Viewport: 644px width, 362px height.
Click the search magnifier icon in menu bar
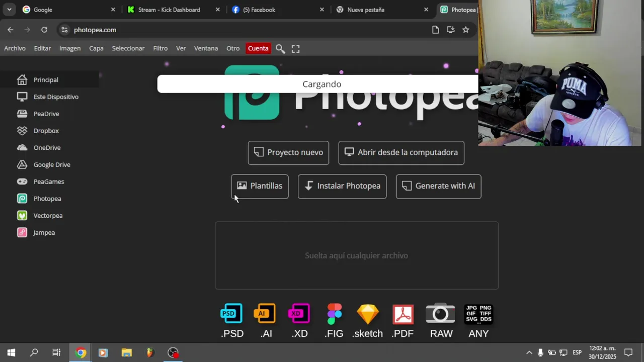coord(280,49)
